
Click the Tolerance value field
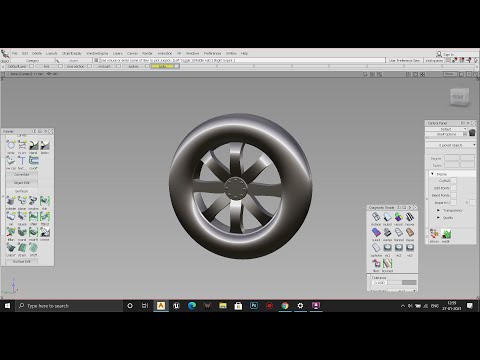(x=379, y=283)
